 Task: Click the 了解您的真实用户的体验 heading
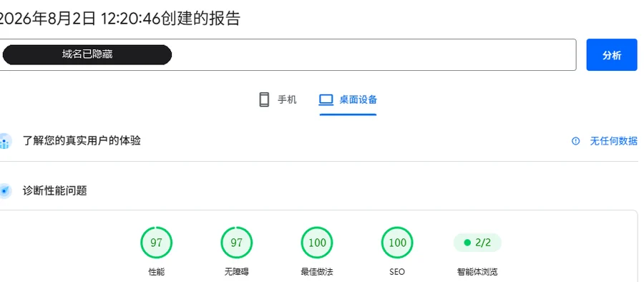point(82,141)
